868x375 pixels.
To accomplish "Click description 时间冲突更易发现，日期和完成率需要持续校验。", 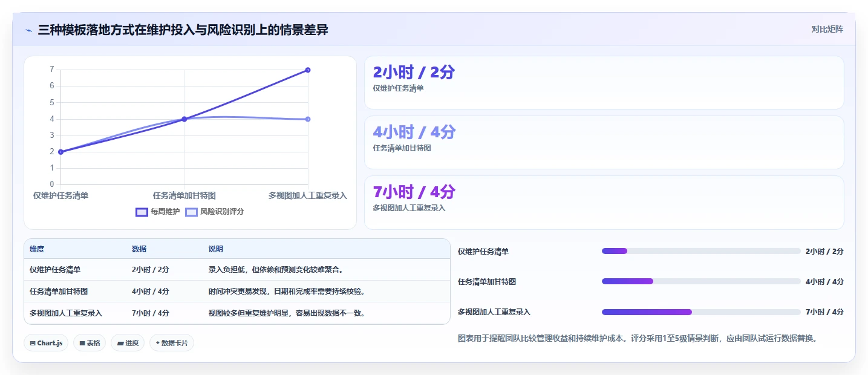I will click(x=287, y=292).
